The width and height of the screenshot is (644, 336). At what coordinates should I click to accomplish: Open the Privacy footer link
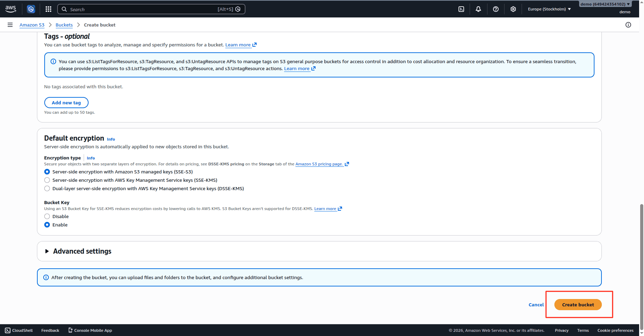(x=562, y=330)
